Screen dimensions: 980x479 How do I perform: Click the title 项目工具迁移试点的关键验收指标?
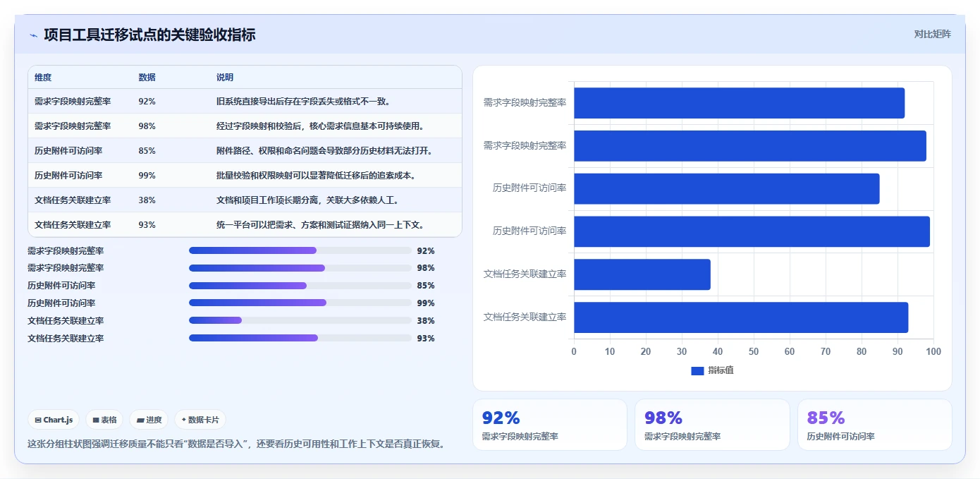click(x=149, y=35)
